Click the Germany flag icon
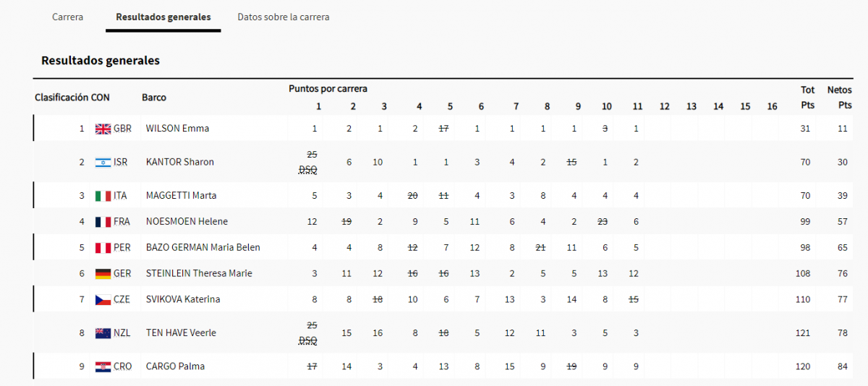The width and height of the screenshot is (868, 386). [103, 273]
